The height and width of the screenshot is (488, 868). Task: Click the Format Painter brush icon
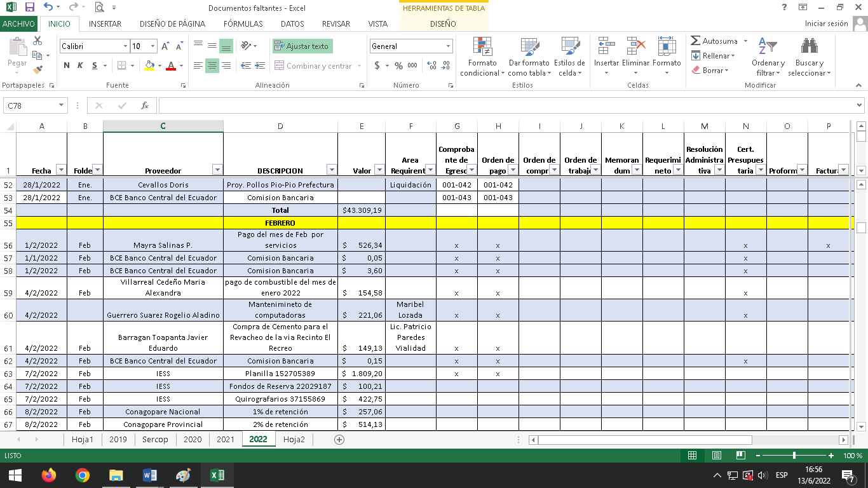click(x=37, y=69)
